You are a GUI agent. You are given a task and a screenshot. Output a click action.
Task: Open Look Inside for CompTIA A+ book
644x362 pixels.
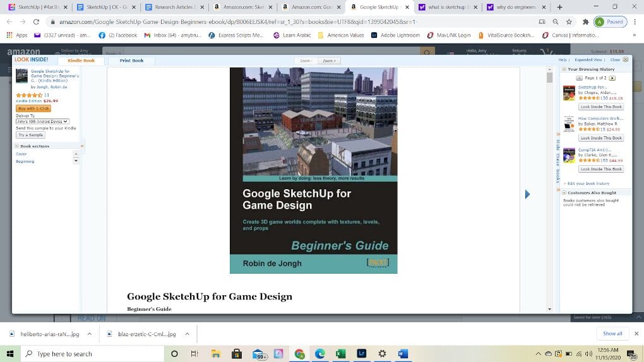[x=601, y=169]
